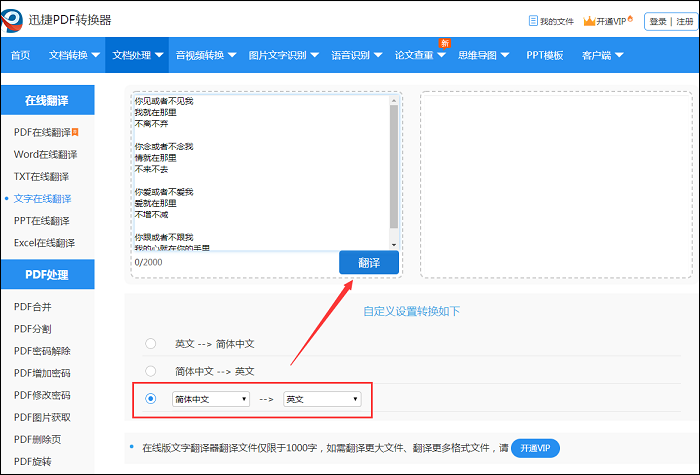Image resolution: width=700 pixels, height=475 pixels.
Task: Open 我的文件 file icon in header
Action: coord(532,21)
